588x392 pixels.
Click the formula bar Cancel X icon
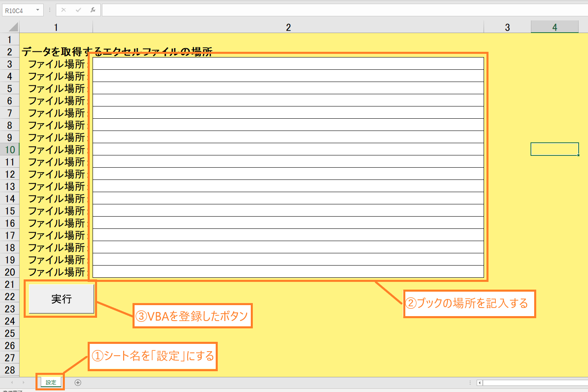[64, 10]
